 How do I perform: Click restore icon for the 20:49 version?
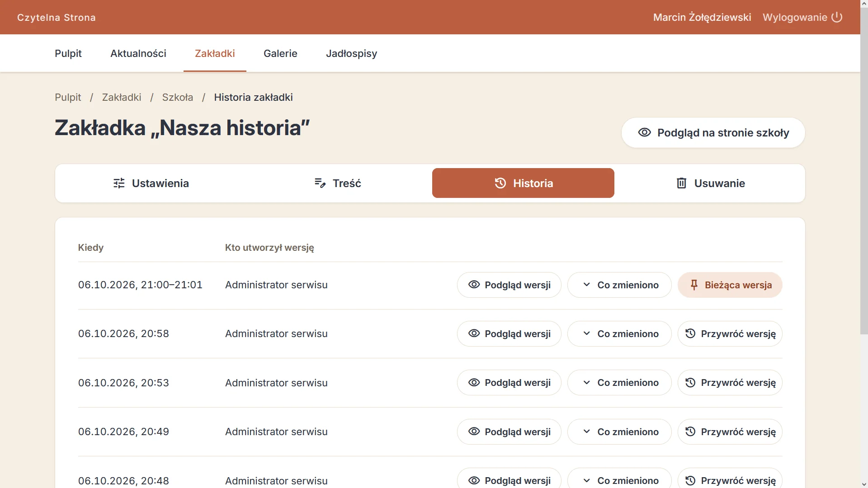click(x=690, y=432)
